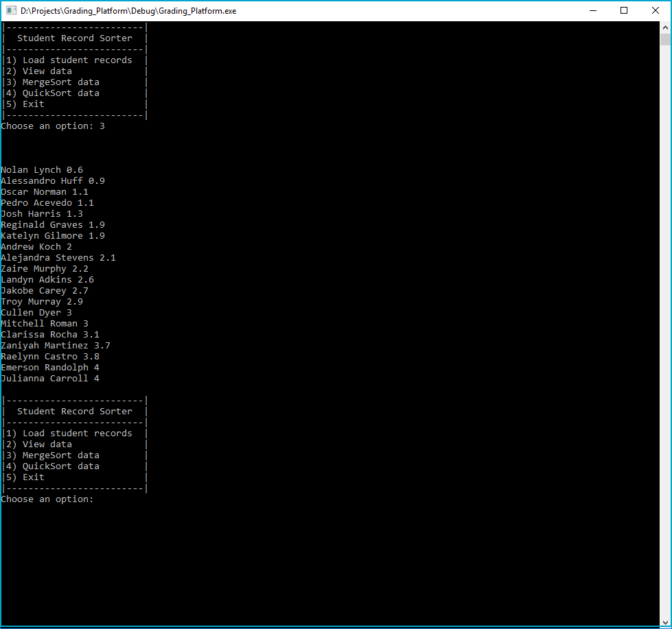Click the second Student Record Sorter banner
Image resolution: width=672 pixels, height=629 pixels.
(x=73, y=411)
